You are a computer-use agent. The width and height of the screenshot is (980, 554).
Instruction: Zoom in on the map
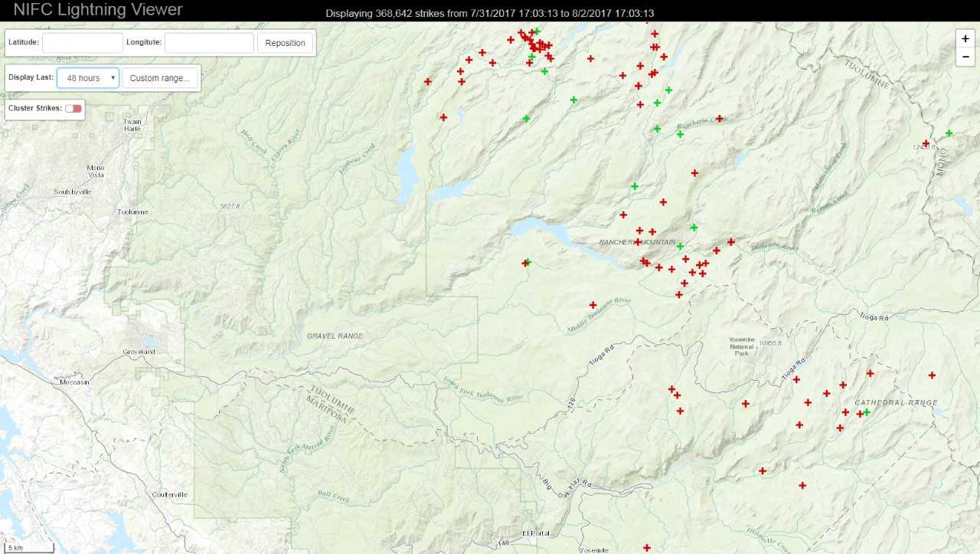965,38
